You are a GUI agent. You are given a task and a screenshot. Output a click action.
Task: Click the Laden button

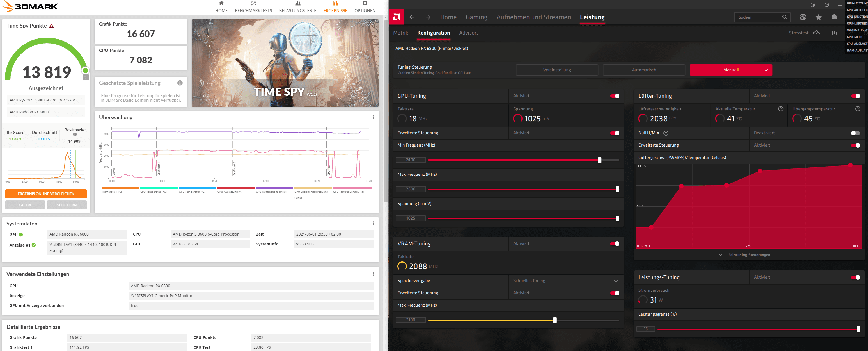click(x=25, y=205)
